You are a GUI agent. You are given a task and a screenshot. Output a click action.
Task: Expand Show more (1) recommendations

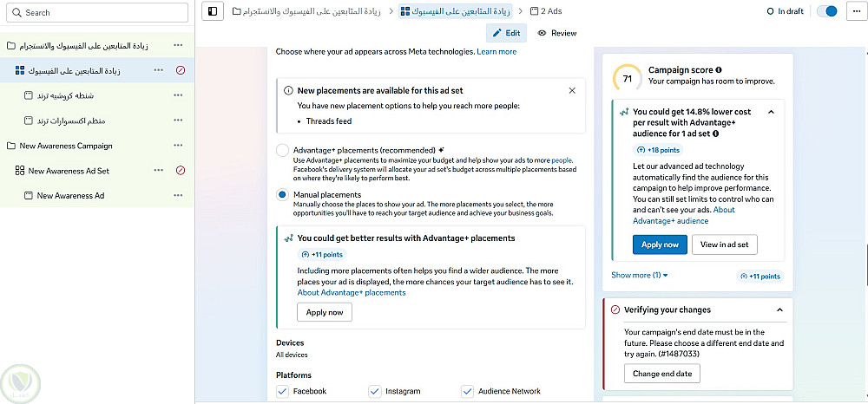point(640,275)
